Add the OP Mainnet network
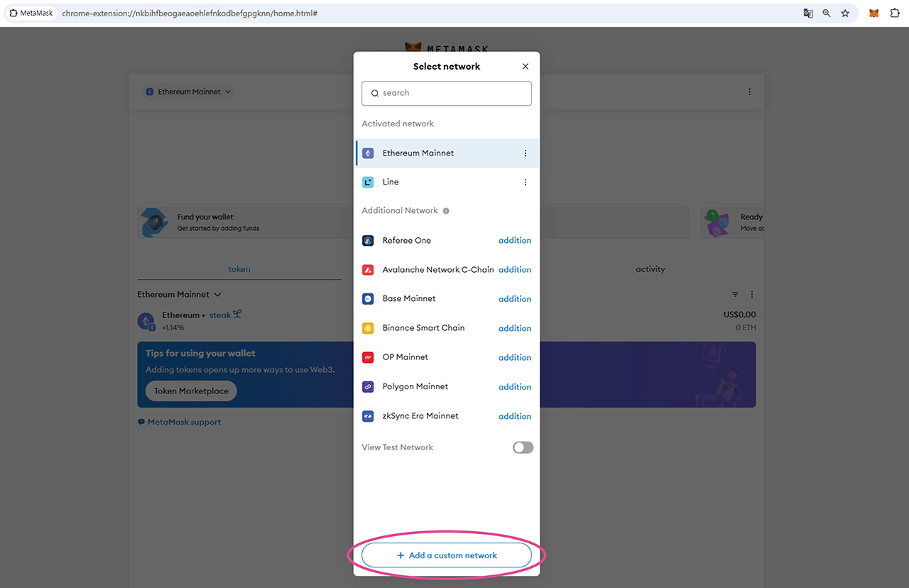 (x=515, y=357)
